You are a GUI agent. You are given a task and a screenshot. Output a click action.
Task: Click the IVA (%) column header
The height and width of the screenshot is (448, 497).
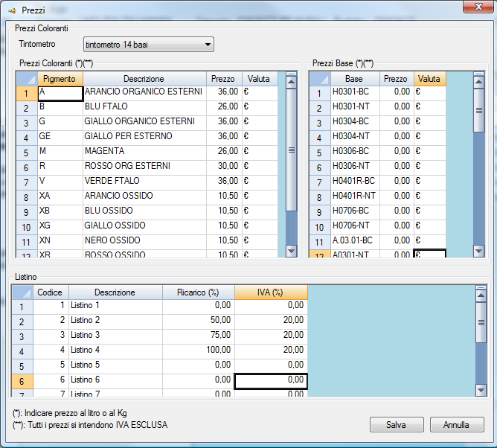271,292
